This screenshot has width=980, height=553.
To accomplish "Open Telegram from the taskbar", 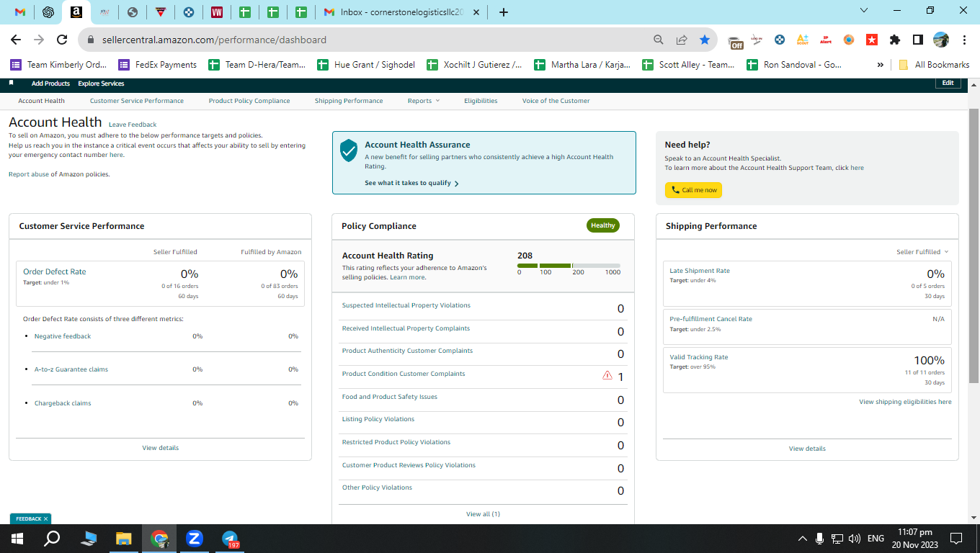I will (231, 539).
